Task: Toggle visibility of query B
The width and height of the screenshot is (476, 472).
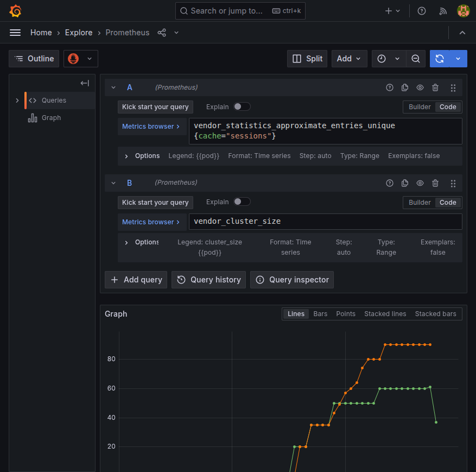Action: 420,183
